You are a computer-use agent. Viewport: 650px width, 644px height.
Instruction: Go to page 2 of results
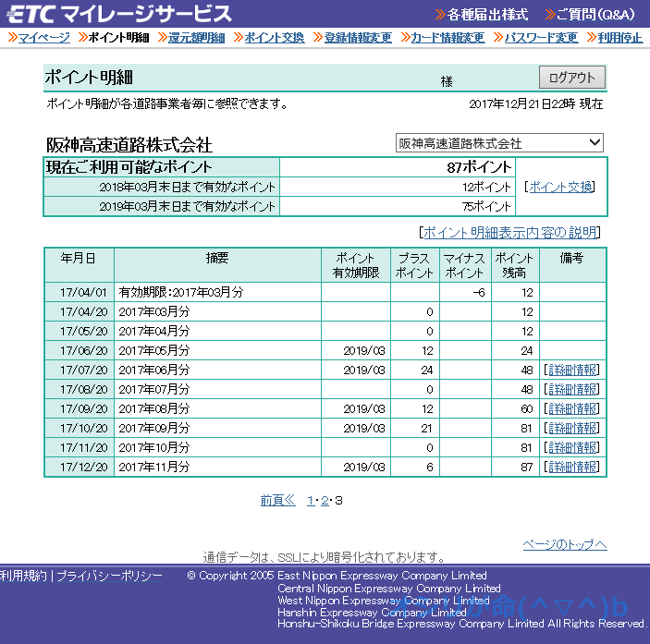pyautogui.click(x=325, y=501)
